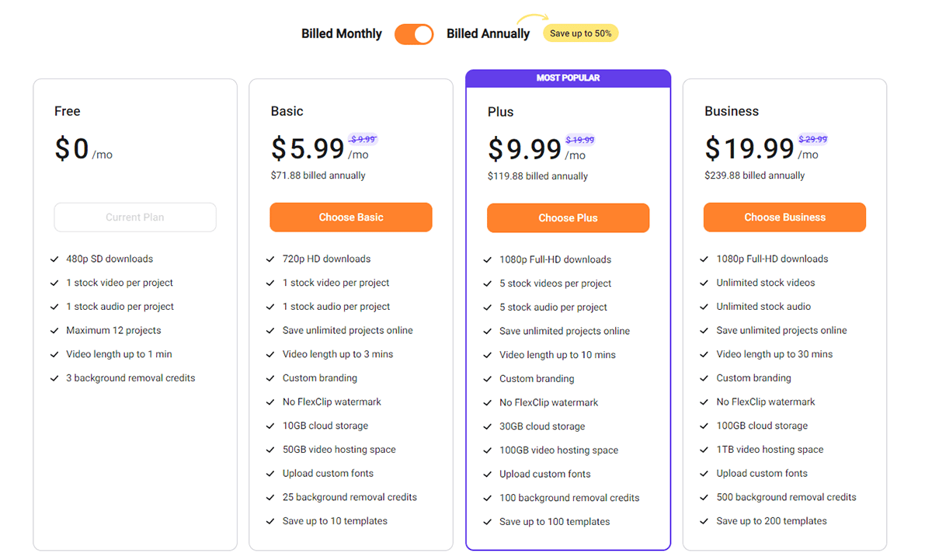
Task: Click the Plus plan title
Action: click(500, 112)
